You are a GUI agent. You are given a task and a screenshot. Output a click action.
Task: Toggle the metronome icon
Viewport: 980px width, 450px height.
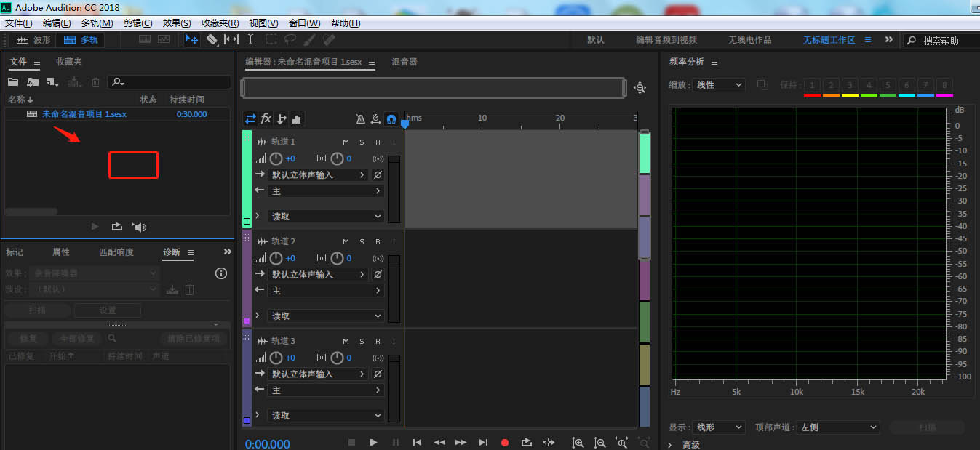click(361, 119)
